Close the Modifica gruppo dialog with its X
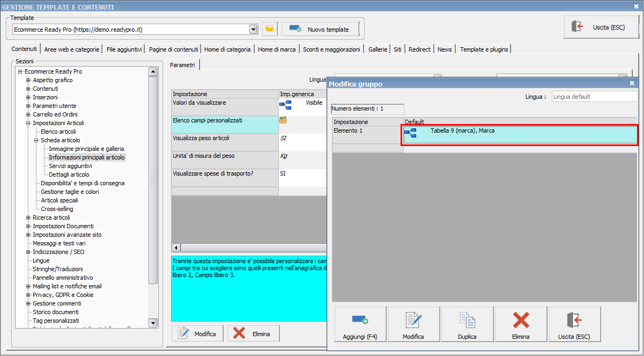 (632, 83)
